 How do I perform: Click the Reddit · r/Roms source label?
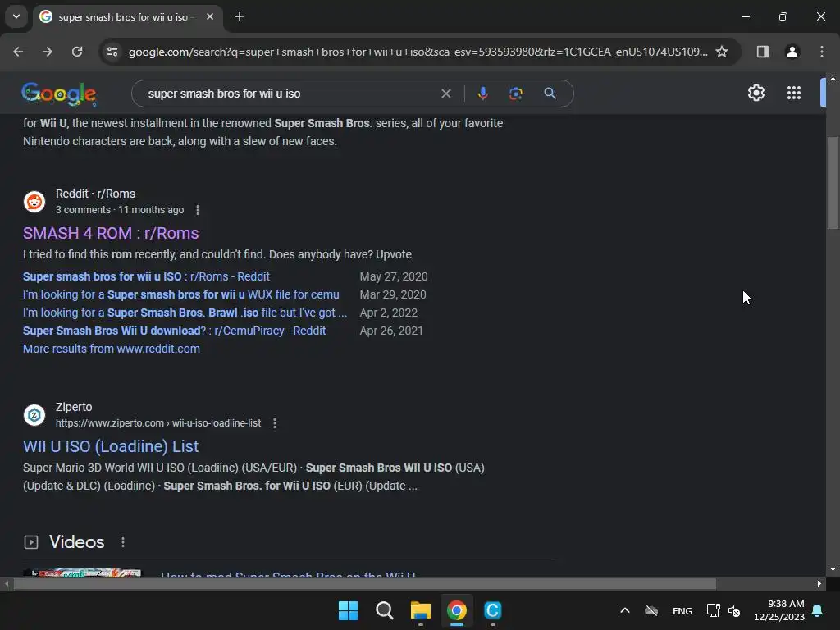[x=95, y=194]
